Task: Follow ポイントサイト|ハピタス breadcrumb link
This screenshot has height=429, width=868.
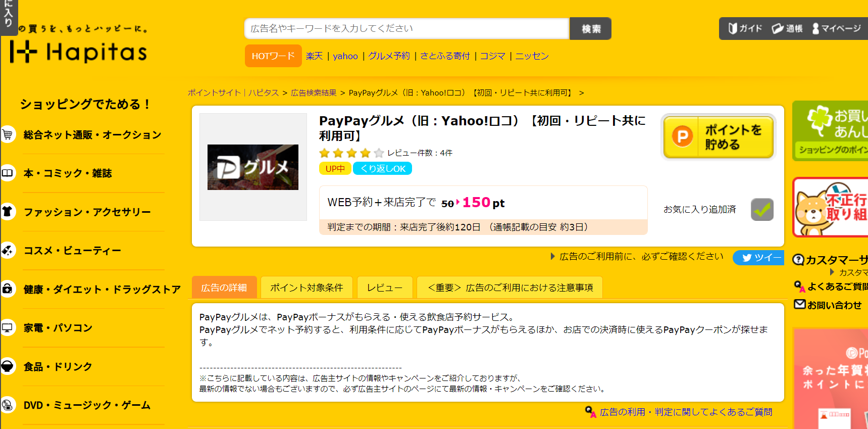Action: point(233,92)
